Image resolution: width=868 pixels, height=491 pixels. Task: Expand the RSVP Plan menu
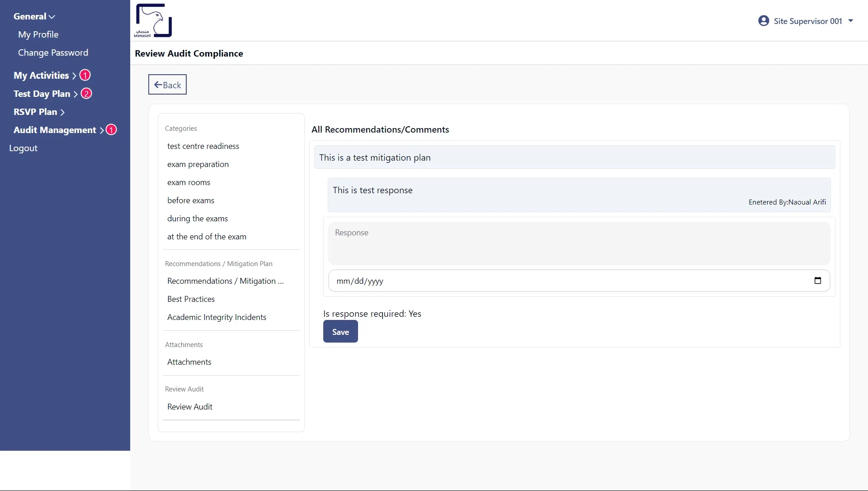click(x=39, y=112)
